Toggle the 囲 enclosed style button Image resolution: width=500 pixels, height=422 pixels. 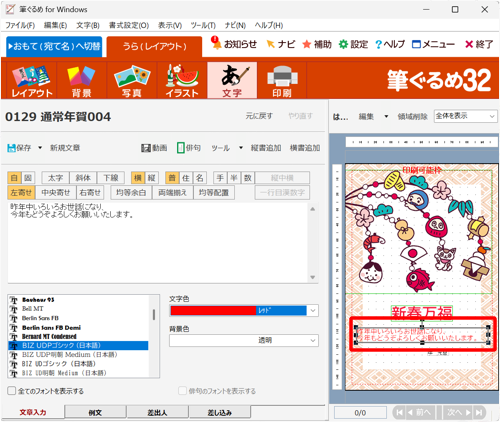tap(28, 178)
